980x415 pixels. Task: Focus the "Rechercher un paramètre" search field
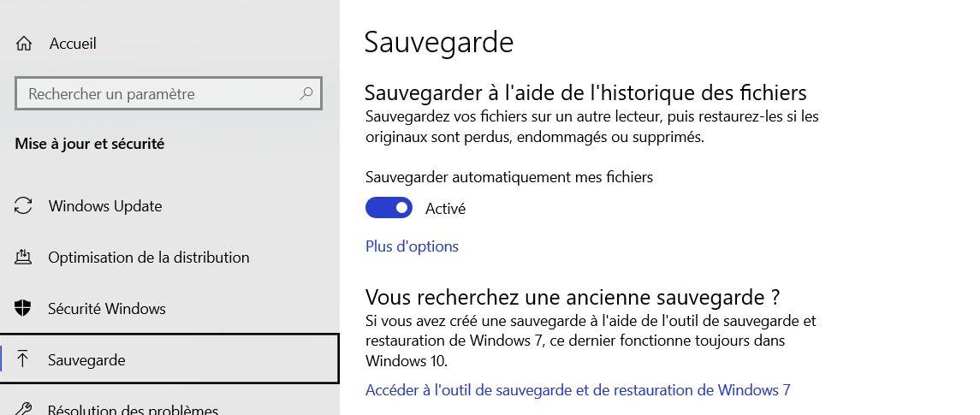[158, 94]
